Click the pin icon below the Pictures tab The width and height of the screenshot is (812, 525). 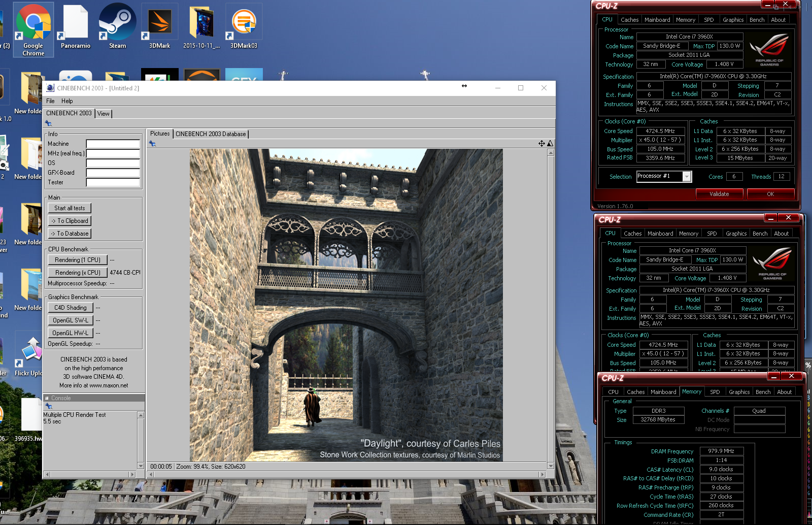pyautogui.click(x=152, y=144)
